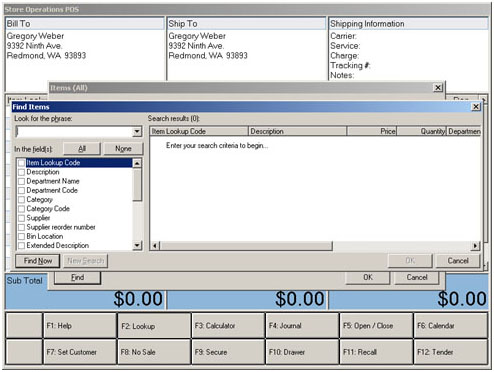Sort results by Price column header
The width and height of the screenshot is (494, 372).
pos(372,131)
